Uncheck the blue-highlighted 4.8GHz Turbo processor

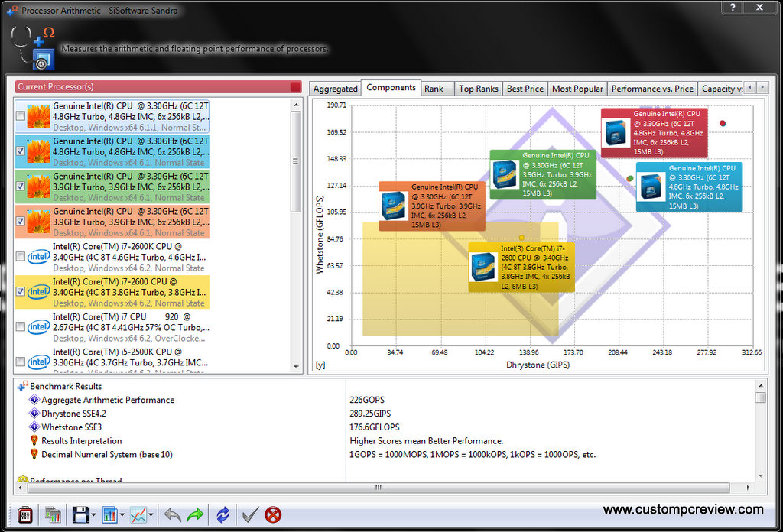click(21, 151)
